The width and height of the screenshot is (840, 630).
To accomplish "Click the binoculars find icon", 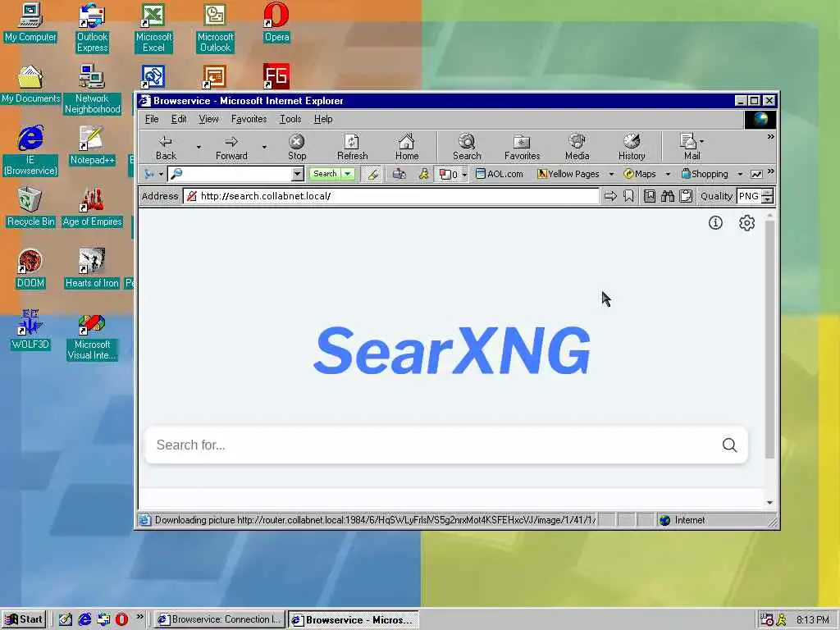I will click(x=668, y=197).
